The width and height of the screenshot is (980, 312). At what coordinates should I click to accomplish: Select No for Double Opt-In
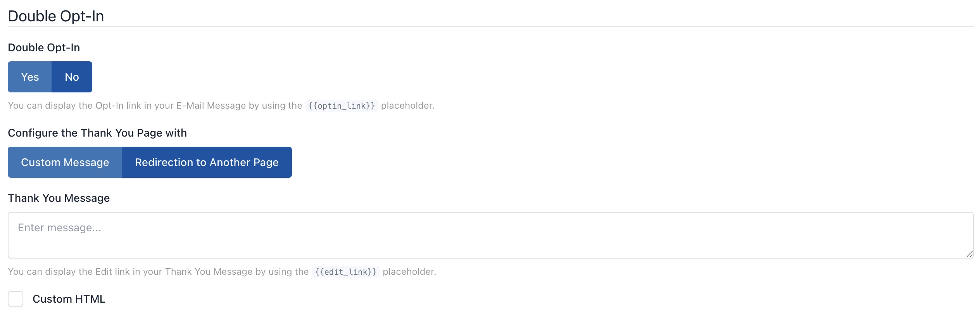point(72,77)
